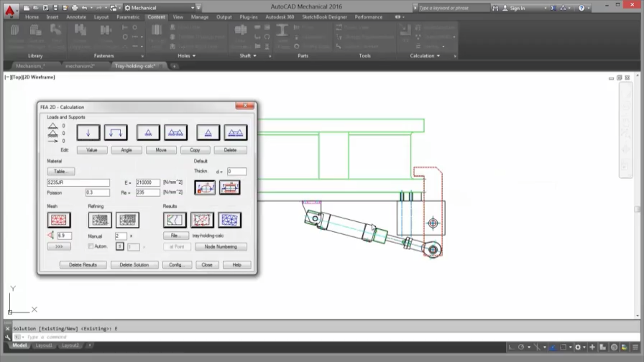Show deformed mesh using third Results icon

point(229,220)
